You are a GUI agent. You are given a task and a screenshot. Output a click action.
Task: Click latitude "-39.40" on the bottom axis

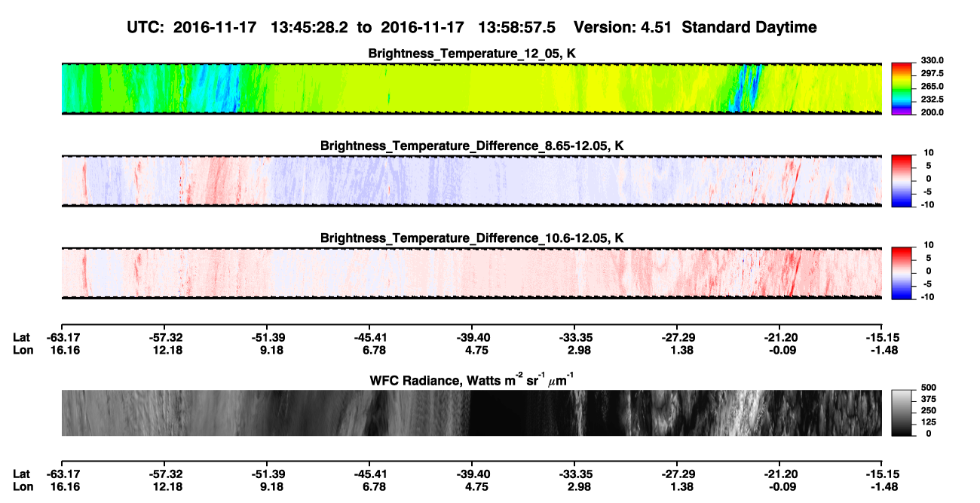(472, 474)
